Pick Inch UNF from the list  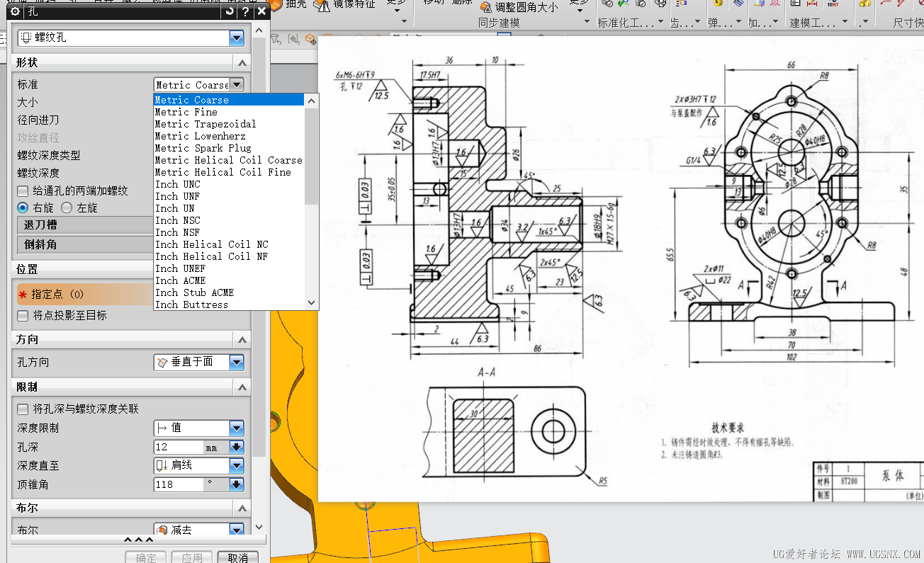pyautogui.click(x=229, y=196)
